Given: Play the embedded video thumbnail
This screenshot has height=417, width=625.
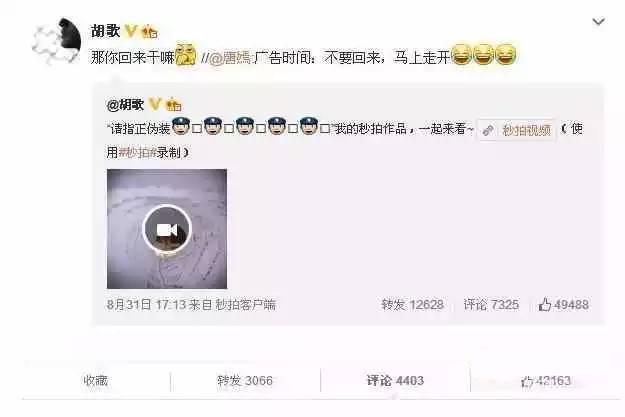Looking at the screenshot, I should coord(167,229).
